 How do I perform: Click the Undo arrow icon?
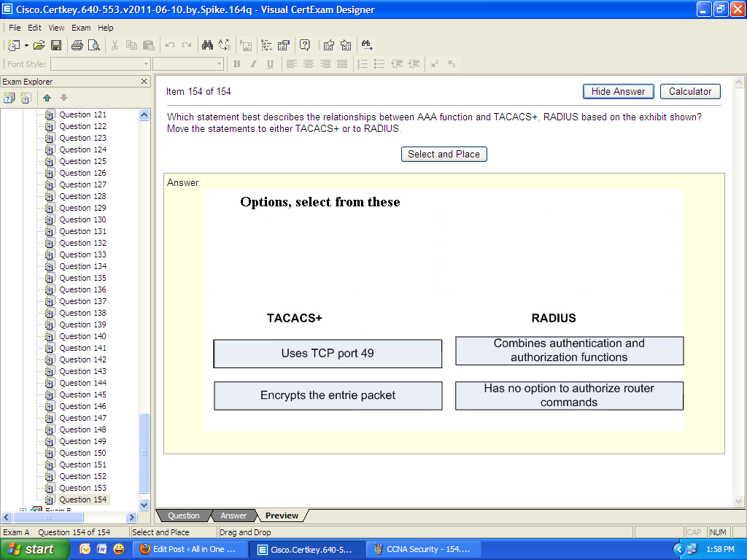pyautogui.click(x=169, y=45)
